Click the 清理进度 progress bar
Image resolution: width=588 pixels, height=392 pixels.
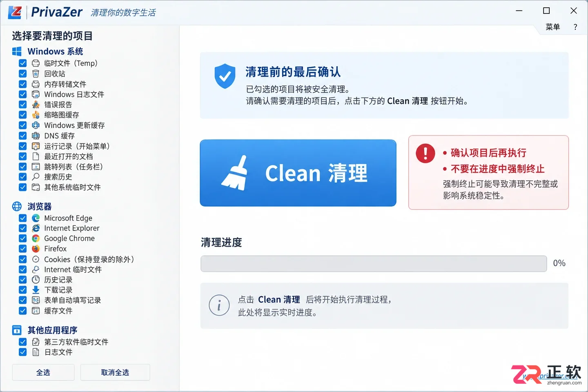pyautogui.click(x=374, y=264)
